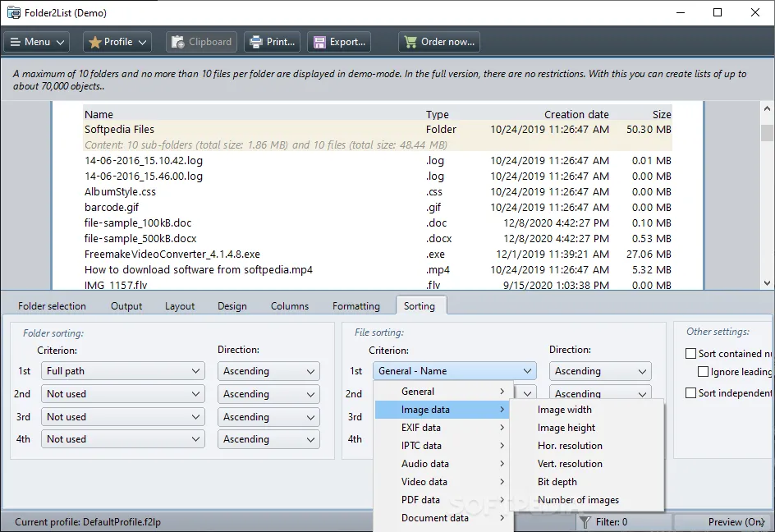Open the Profile star menu
The height and width of the screenshot is (532, 775).
(117, 42)
